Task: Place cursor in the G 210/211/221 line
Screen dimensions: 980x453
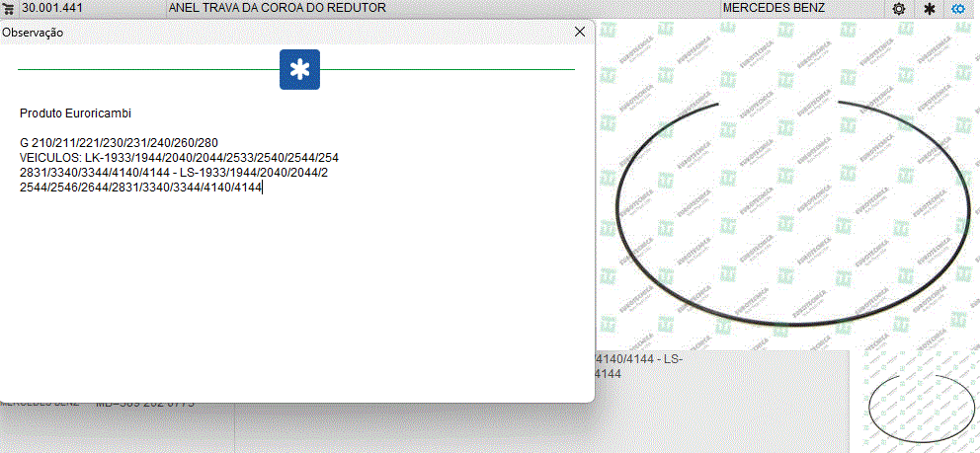Action: coord(119,143)
